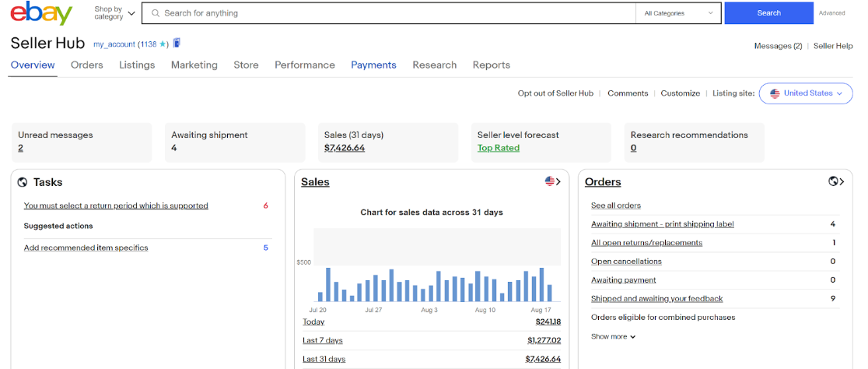Open the seller store icon next to my_account
This screenshot has width=868, height=369.
(177, 43)
